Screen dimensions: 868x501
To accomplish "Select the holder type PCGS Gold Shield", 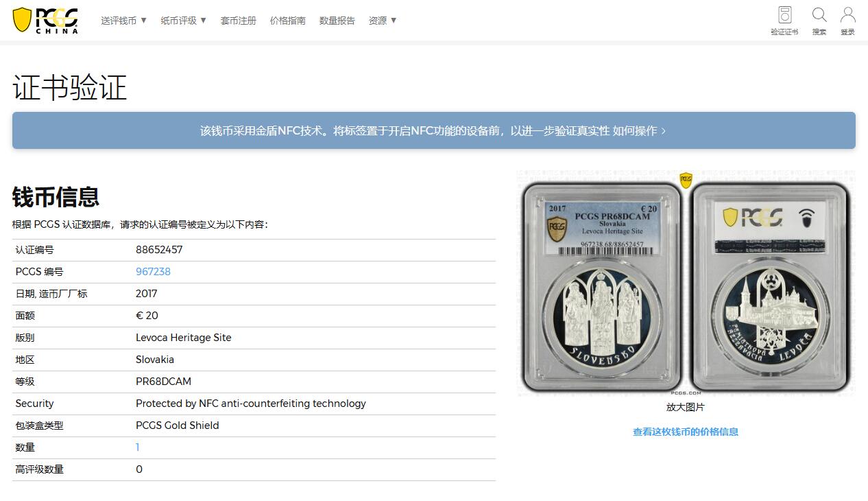I will [178, 426].
